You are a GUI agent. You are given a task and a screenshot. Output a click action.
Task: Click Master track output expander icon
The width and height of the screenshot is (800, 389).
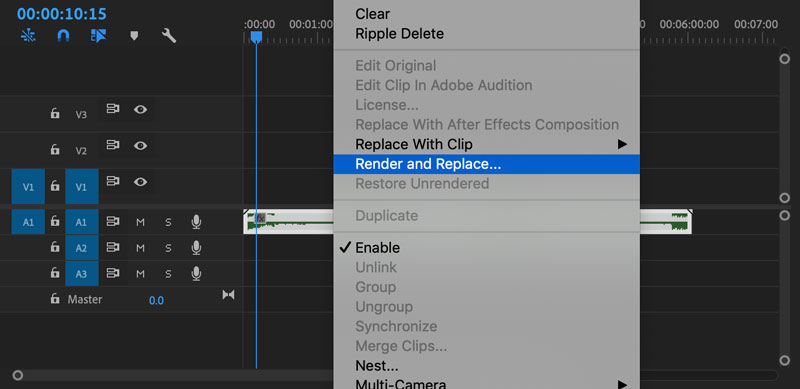click(x=229, y=295)
